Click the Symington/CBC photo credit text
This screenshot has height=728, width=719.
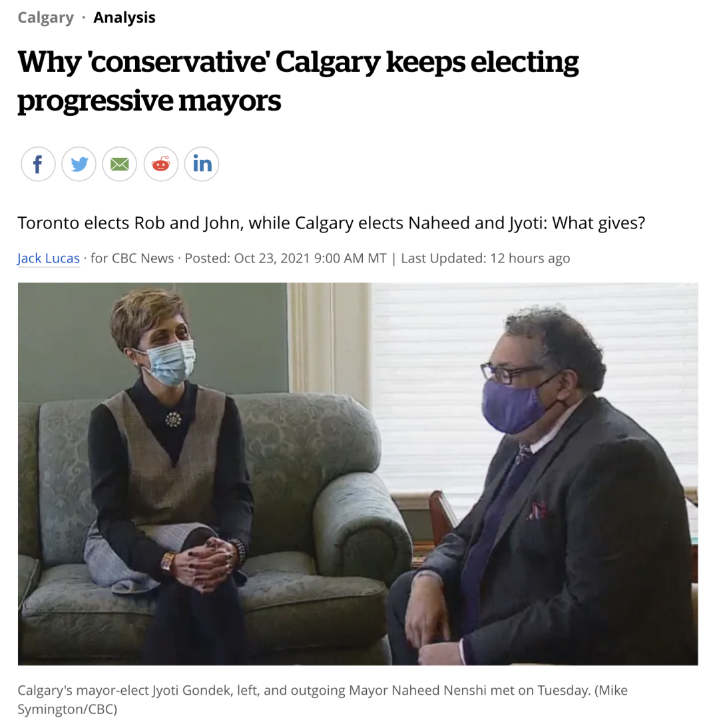67,709
